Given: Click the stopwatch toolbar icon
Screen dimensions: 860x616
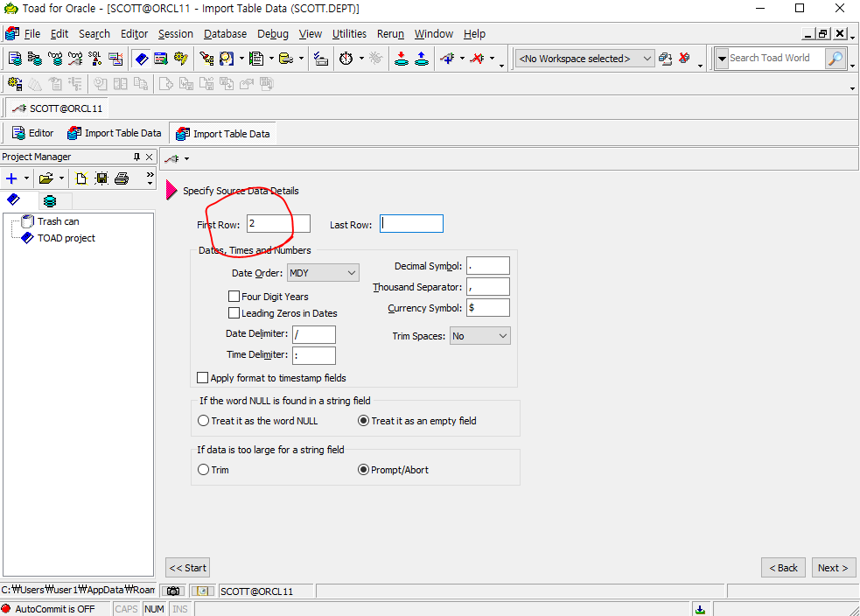Looking at the screenshot, I should click(346, 58).
